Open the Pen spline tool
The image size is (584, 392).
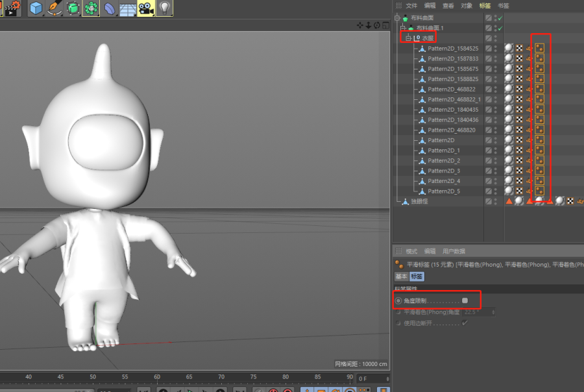[x=55, y=8]
